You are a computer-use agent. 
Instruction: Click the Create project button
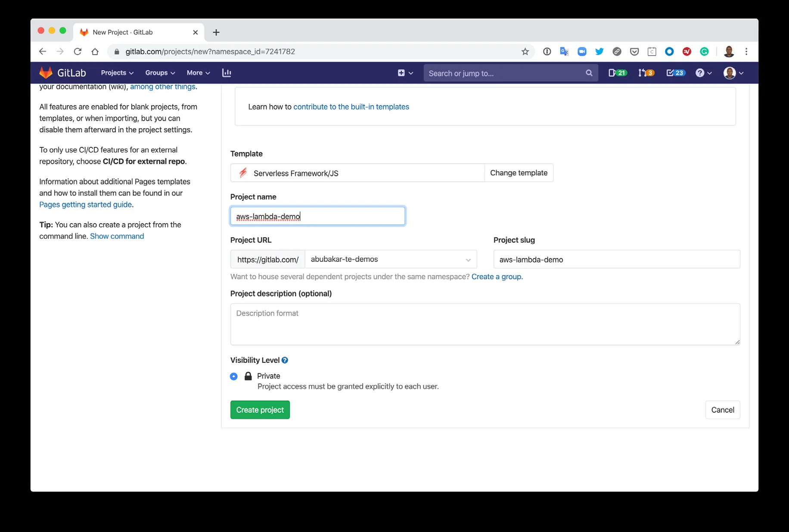pos(260,410)
